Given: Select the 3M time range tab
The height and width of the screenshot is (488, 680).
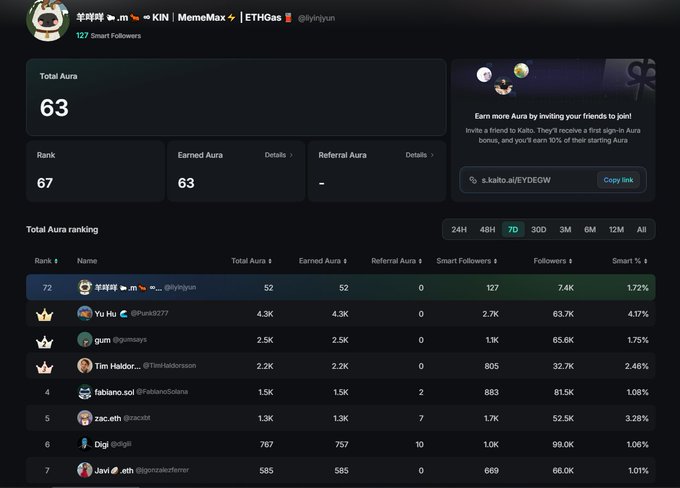Looking at the screenshot, I should 565,229.
